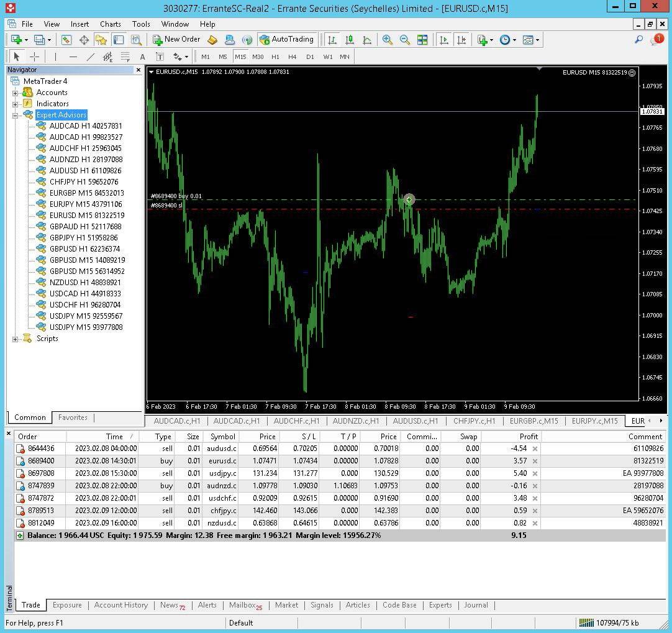Switch timeframe to M1
The width and height of the screenshot is (672, 633).
click(x=206, y=57)
